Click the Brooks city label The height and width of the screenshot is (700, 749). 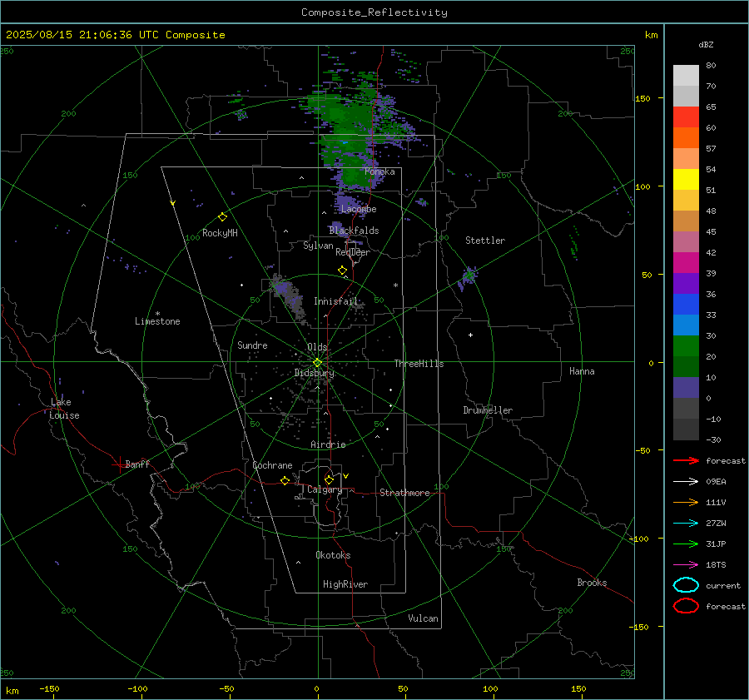(x=592, y=583)
